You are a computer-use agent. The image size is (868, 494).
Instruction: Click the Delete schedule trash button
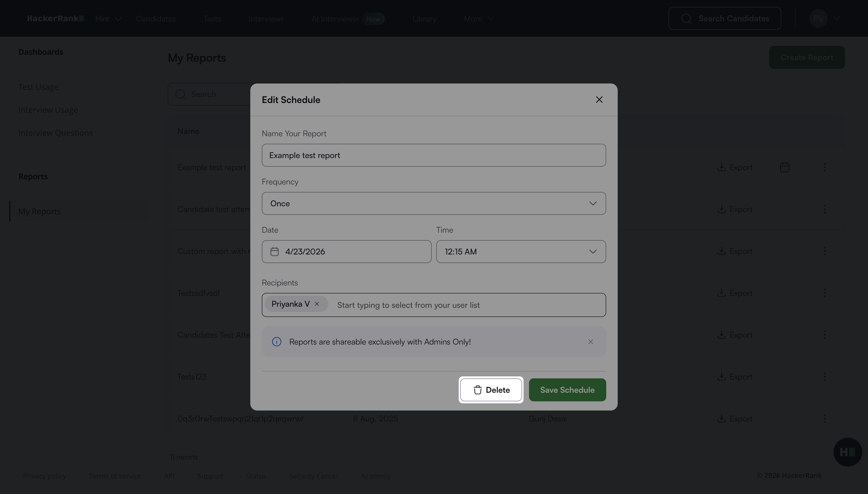pyautogui.click(x=491, y=390)
